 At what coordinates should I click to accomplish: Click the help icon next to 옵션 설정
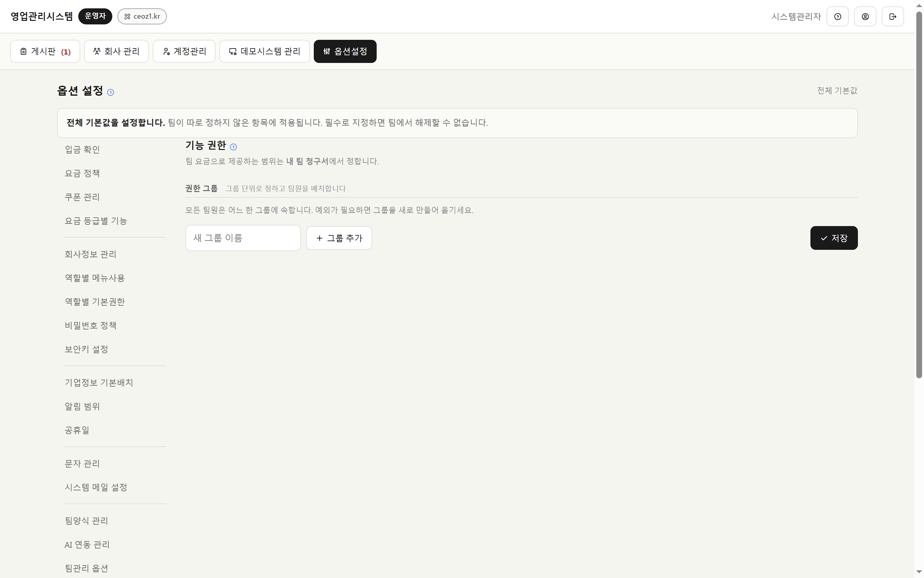pos(111,92)
